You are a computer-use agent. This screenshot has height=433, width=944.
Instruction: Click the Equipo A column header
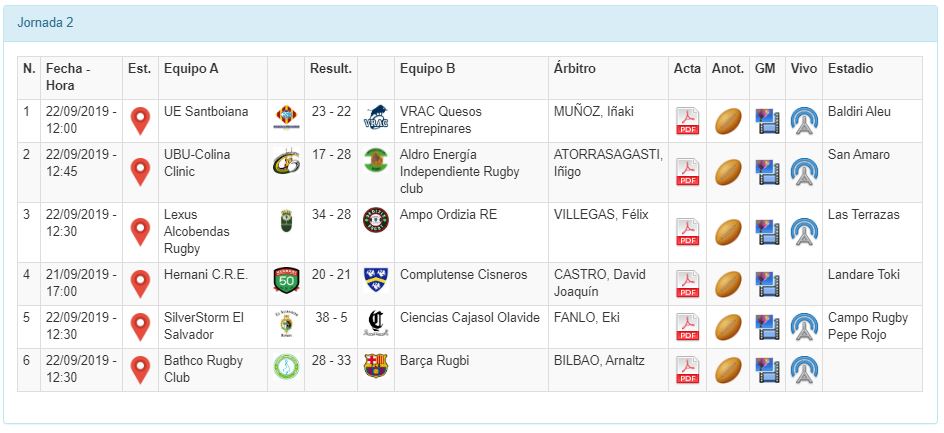(x=191, y=69)
